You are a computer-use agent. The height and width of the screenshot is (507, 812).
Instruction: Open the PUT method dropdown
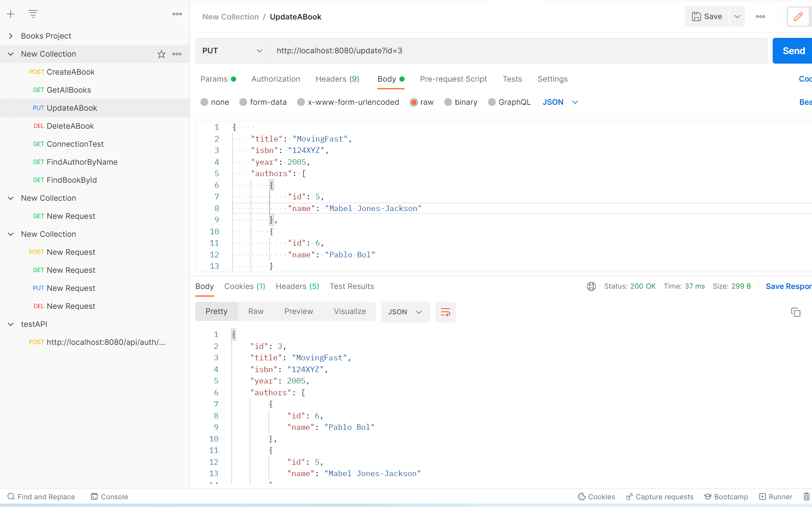tap(232, 51)
